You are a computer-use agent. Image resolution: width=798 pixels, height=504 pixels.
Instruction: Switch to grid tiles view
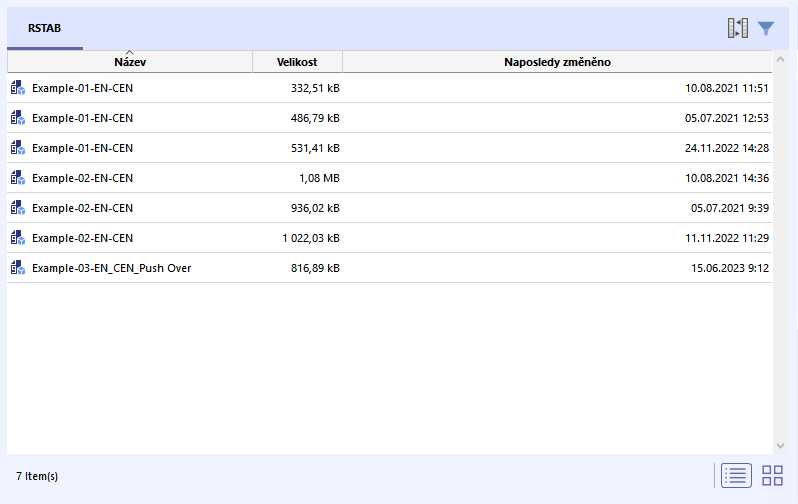772,475
